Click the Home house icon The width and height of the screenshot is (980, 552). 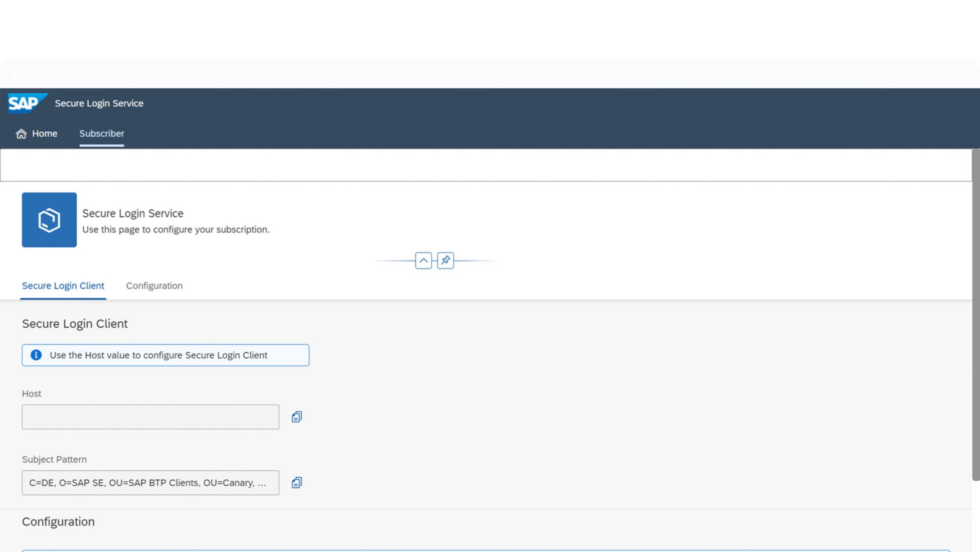click(21, 133)
